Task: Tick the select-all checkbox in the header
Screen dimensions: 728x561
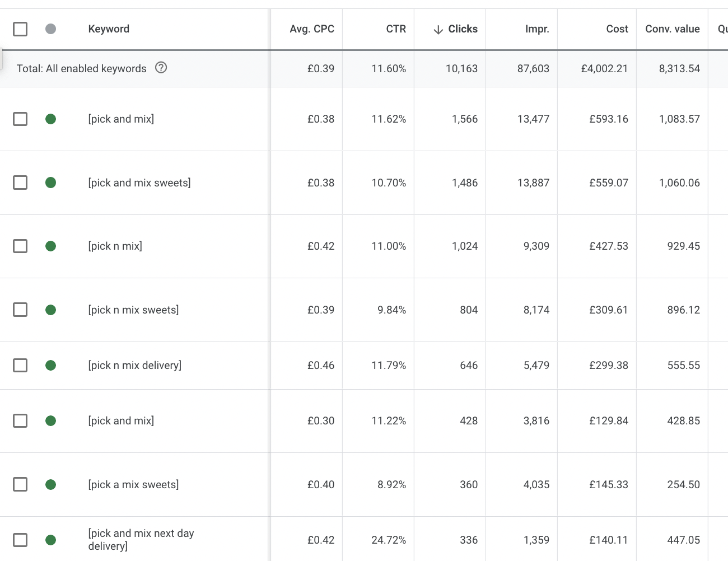Action: click(x=20, y=29)
